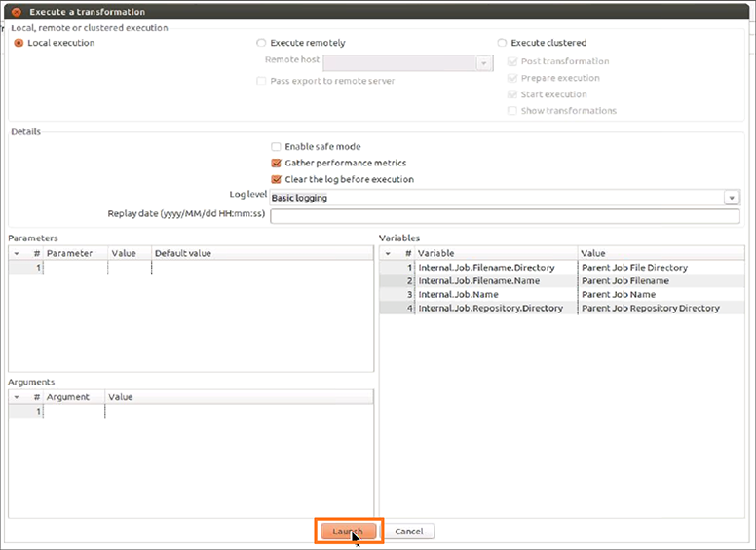Click the Cancel button
The image size is (756, 550).
[409, 532]
